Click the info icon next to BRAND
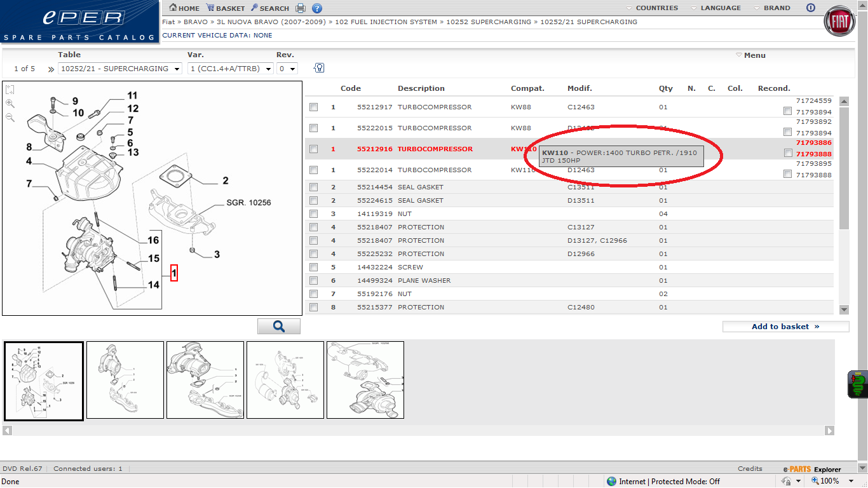This screenshot has height=488, width=868. tap(810, 8)
